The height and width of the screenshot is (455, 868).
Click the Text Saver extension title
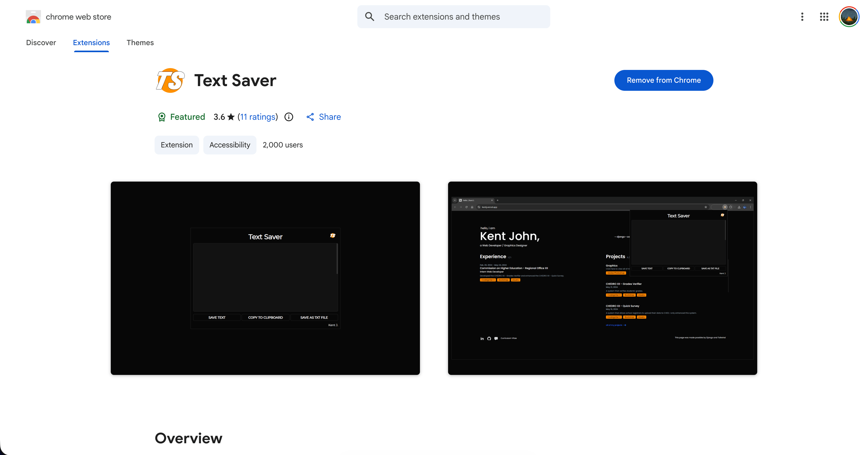[235, 80]
